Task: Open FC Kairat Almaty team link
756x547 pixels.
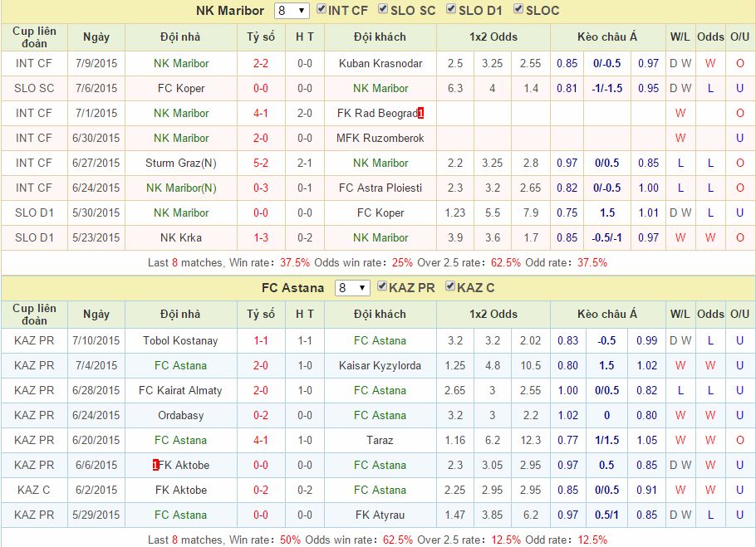Action: pos(180,390)
